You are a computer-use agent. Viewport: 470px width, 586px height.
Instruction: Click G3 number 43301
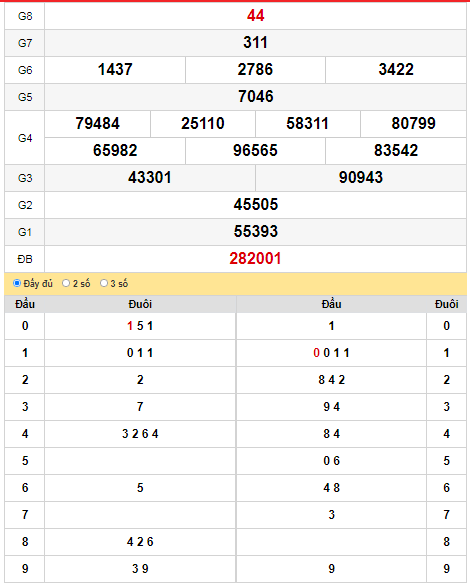150,177
